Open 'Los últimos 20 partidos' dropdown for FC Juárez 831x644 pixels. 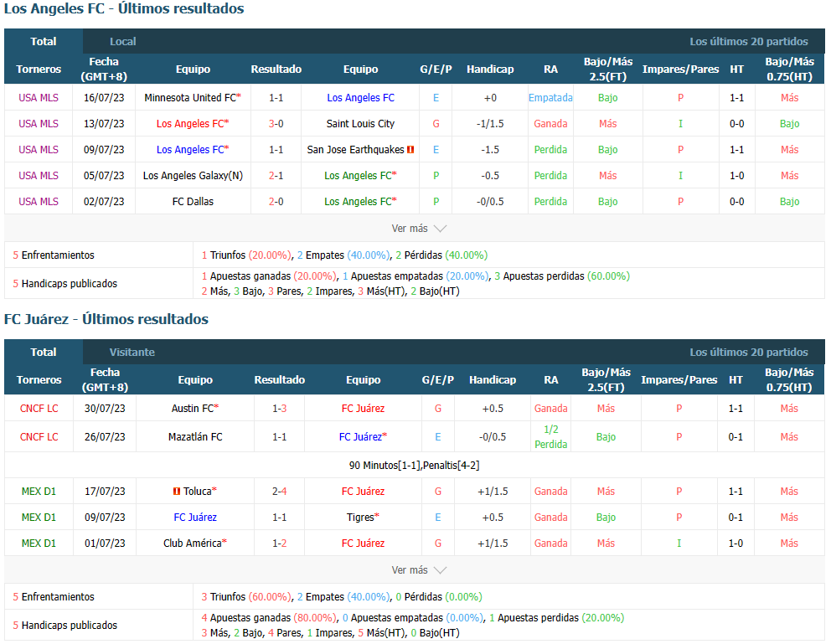pos(748,353)
